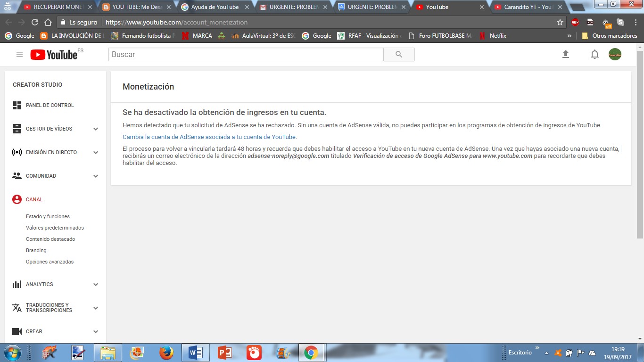Open the YouTube hamburger guide menu
This screenshot has height=362, width=644.
click(x=19, y=55)
